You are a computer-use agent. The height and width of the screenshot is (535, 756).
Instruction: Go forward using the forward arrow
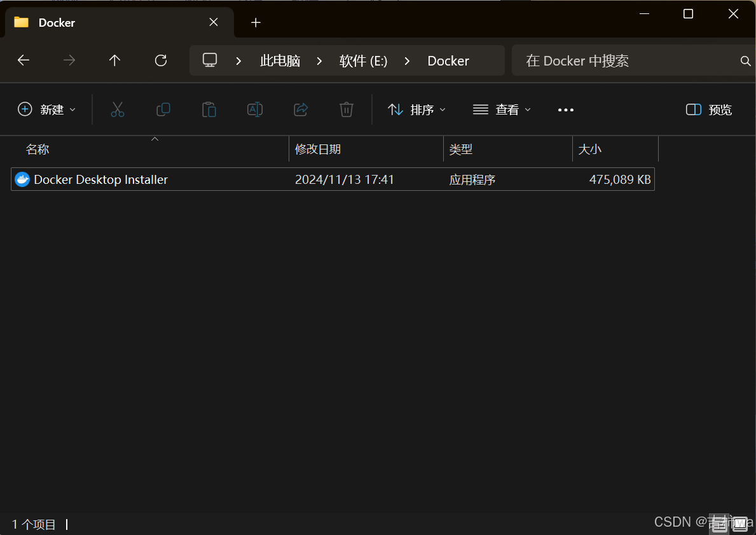point(69,60)
